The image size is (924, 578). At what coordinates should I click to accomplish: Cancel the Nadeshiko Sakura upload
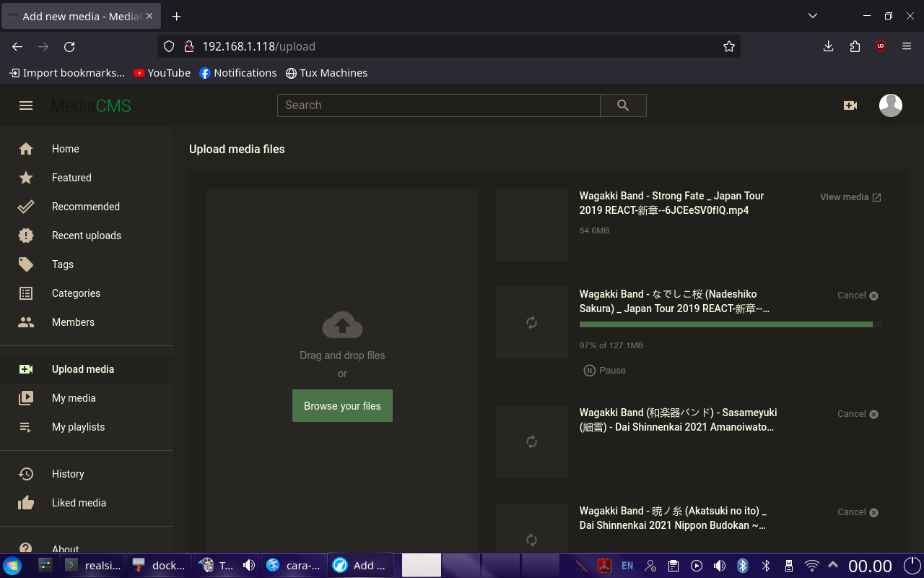coord(858,296)
